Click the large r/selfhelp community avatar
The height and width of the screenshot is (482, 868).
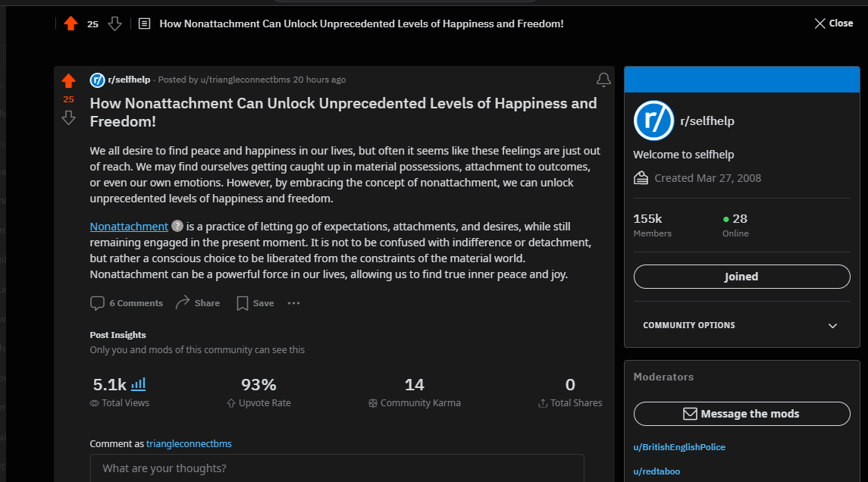click(653, 121)
